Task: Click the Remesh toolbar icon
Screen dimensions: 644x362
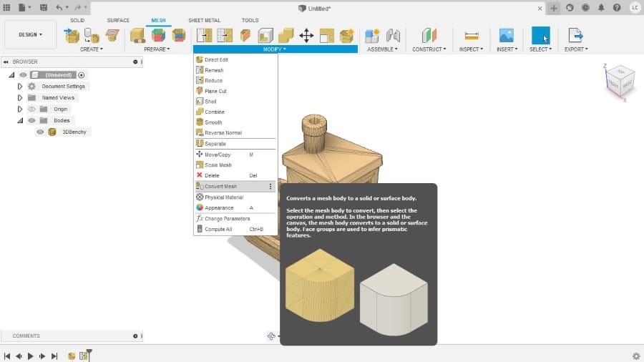Action: (x=204, y=35)
